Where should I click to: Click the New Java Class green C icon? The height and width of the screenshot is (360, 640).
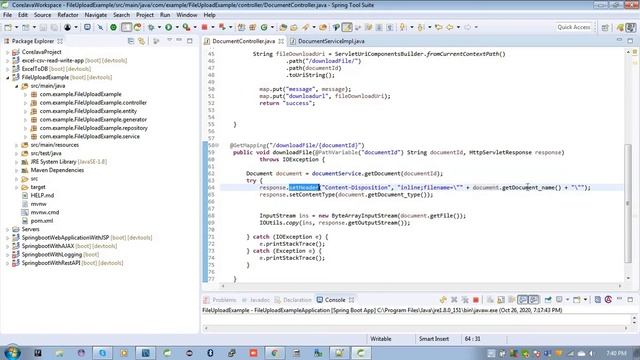pos(264,27)
